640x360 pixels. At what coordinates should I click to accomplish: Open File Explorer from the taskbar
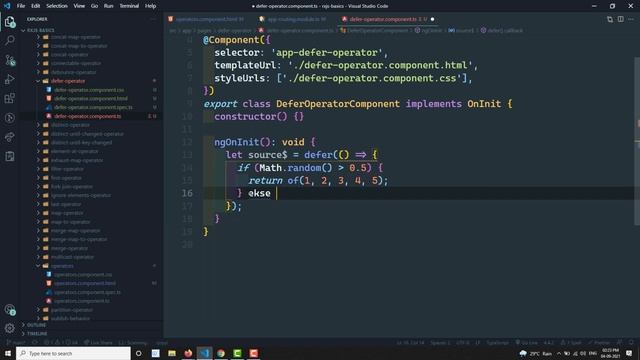172,353
